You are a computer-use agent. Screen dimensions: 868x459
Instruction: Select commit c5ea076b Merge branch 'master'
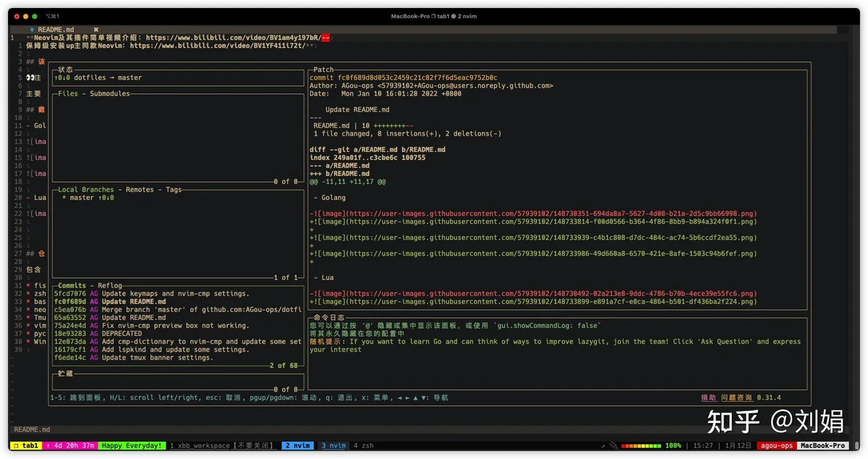(178, 310)
